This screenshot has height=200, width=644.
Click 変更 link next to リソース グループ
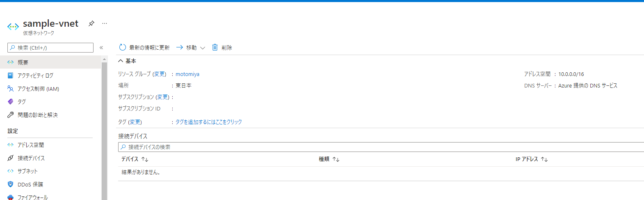(x=160, y=74)
